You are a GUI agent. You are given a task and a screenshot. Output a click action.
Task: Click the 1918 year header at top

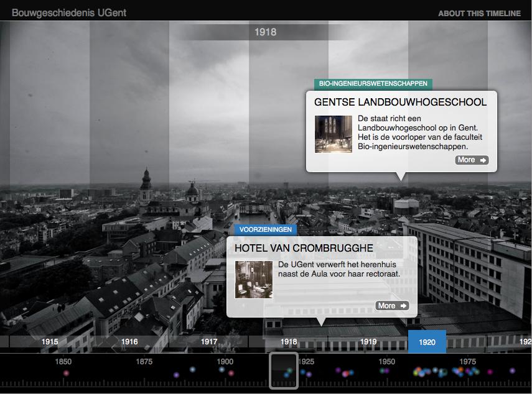(265, 32)
